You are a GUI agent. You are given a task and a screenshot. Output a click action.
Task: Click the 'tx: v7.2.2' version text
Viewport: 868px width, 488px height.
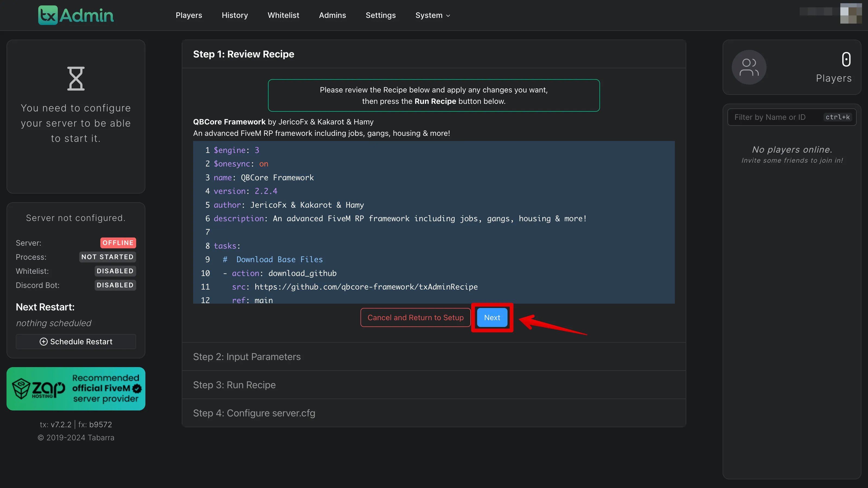[x=56, y=424]
